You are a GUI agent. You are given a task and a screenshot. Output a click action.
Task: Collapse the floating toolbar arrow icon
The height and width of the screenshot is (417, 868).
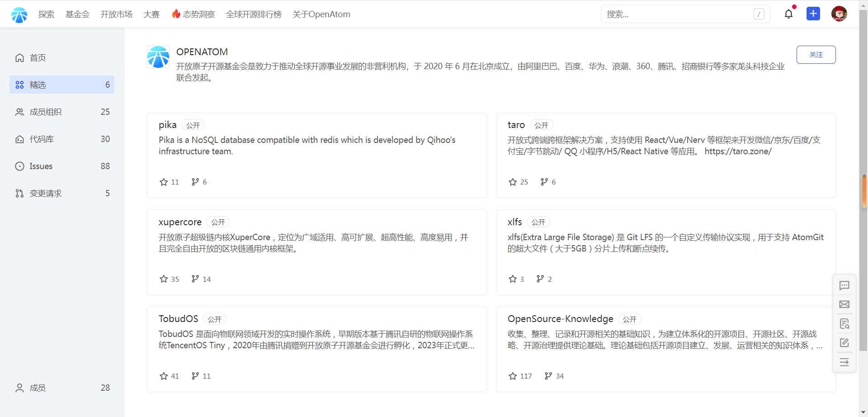click(x=844, y=362)
